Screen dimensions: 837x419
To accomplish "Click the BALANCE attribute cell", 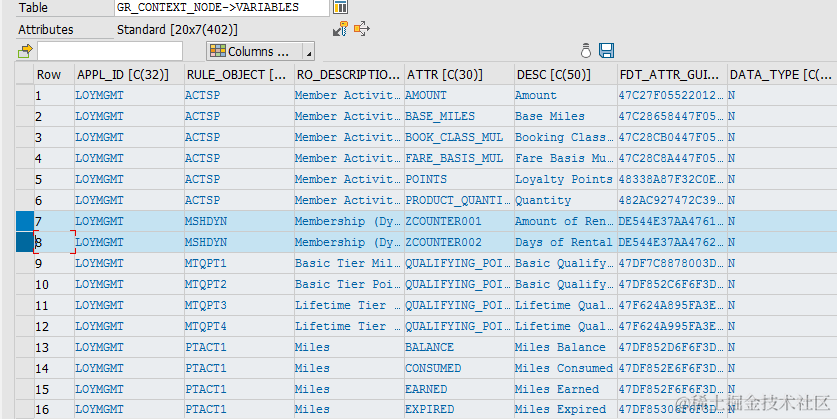I will pos(459,347).
